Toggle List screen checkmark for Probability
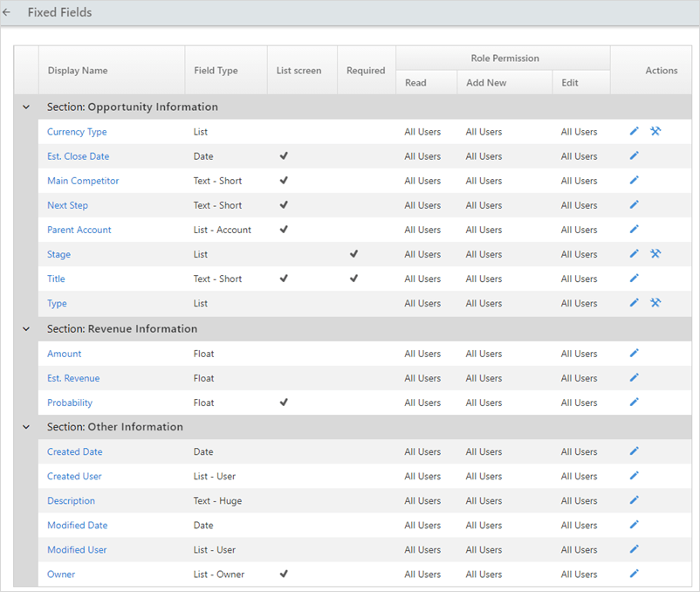Viewport: 700px width, 592px height. pos(284,403)
